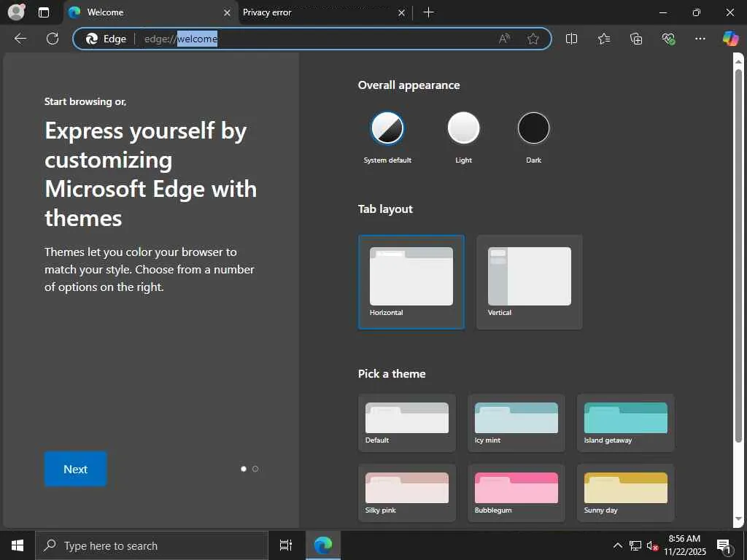Image resolution: width=747 pixels, height=560 pixels.
Task: Open the split screen icon
Action: tap(571, 39)
